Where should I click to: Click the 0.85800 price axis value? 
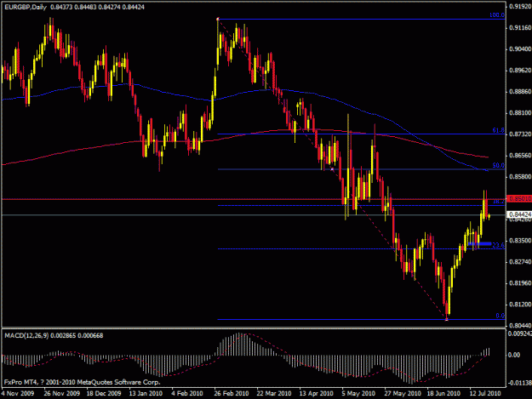520,177
